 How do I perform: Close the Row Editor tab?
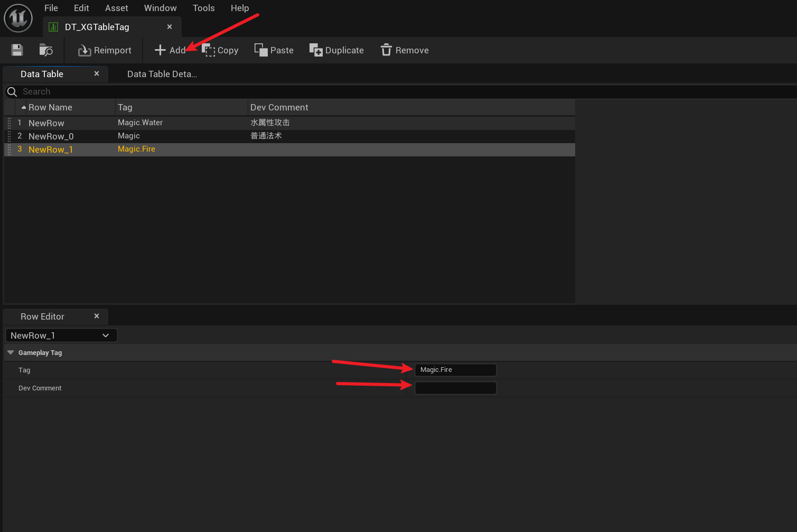tap(97, 316)
